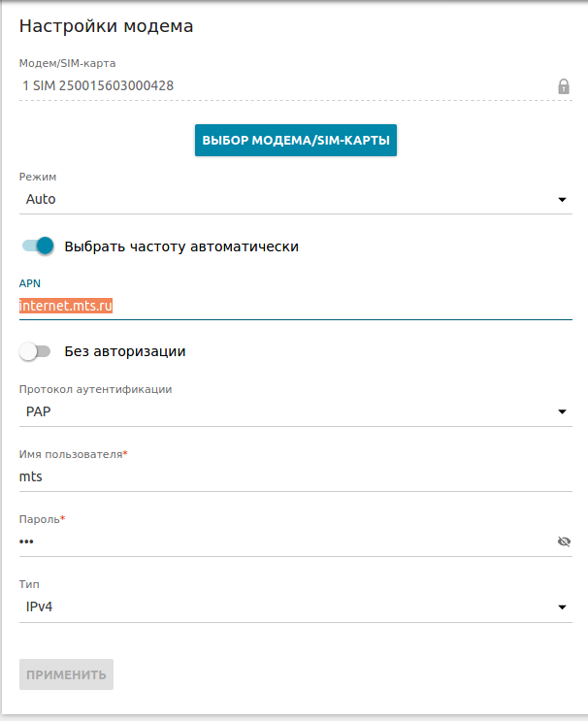Click into the Пароль field
The height and width of the screenshot is (721, 588).
pos(281,541)
